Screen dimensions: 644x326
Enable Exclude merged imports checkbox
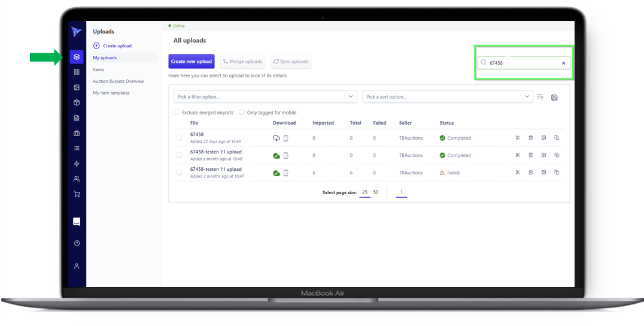[177, 112]
